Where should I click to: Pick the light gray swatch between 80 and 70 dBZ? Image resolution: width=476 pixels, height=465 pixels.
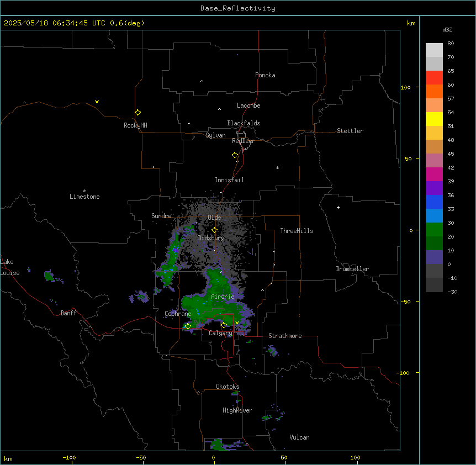coord(434,50)
